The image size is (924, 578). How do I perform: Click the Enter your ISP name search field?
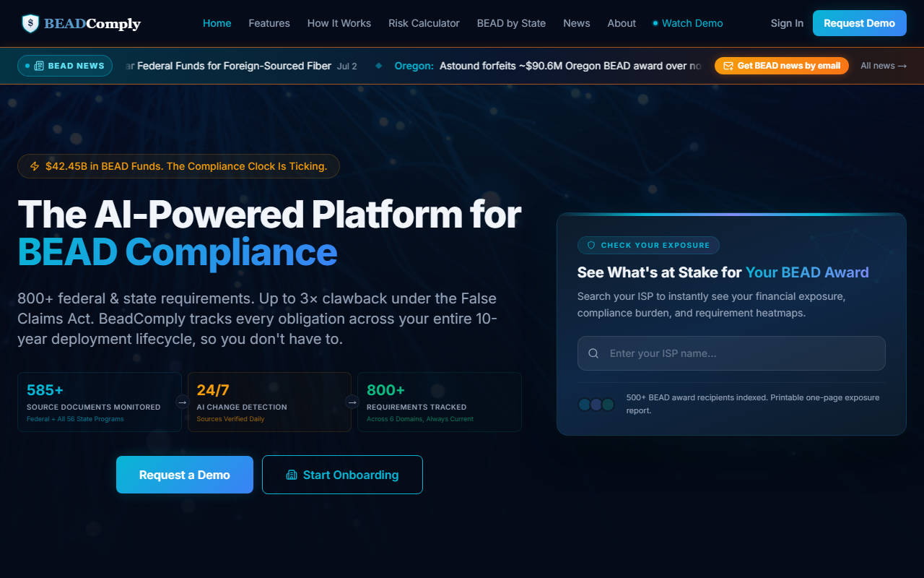coord(731,353)
